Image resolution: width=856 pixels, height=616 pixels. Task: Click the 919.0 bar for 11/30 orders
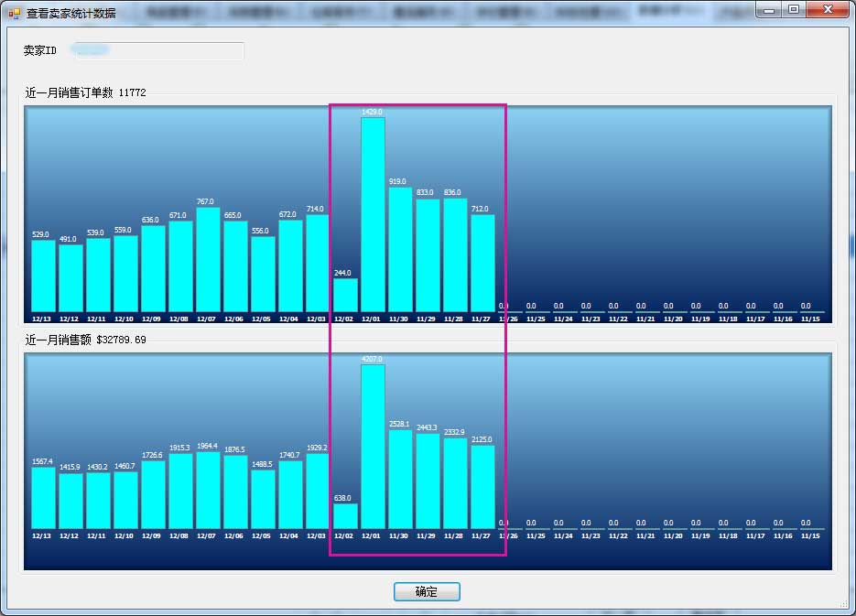point(400,249)
